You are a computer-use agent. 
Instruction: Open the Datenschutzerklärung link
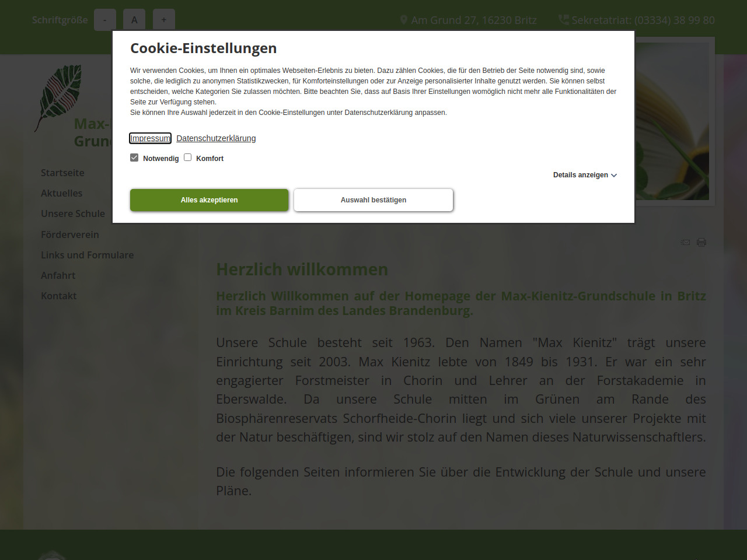click(216, 138)
